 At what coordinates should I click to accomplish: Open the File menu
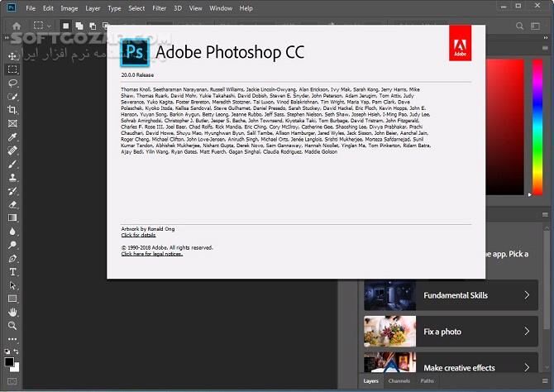click(x=31, y=8)
